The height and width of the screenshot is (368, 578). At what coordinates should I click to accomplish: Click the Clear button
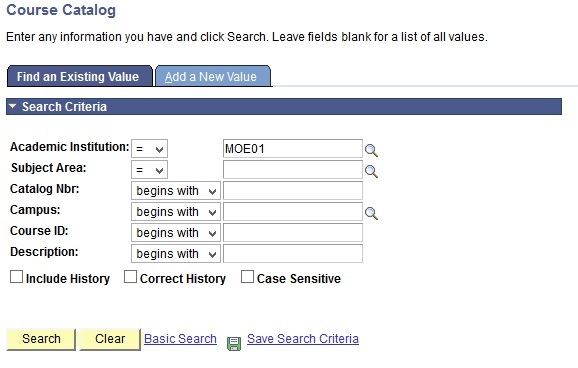tap(110, 339)
